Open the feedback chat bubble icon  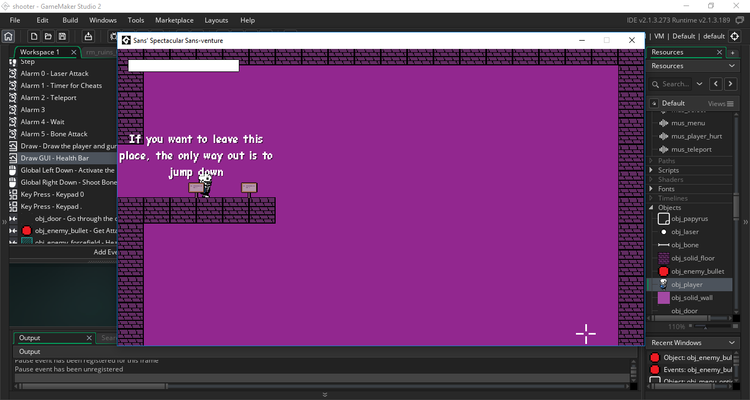coord(739,20)
